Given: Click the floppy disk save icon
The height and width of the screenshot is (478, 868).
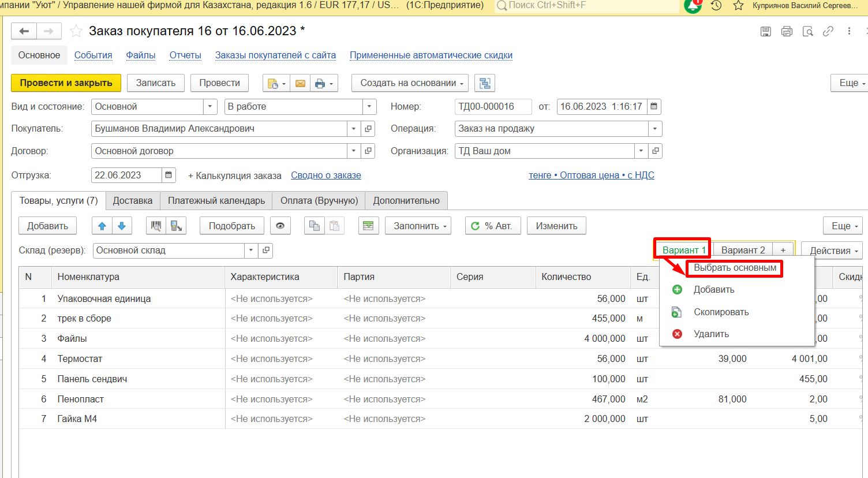Looking at the screenshot, I should point(766,31).
